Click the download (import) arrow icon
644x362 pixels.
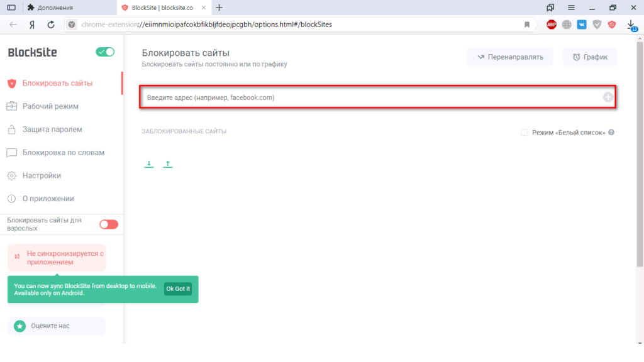click(148, 164)
